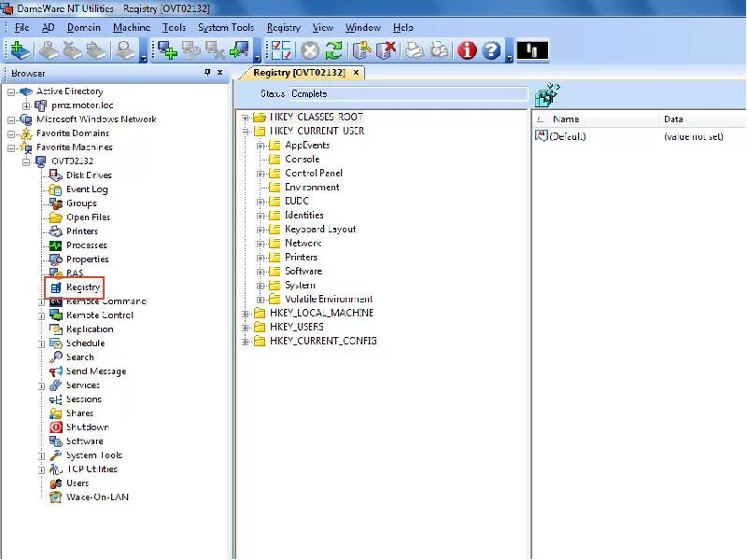Select the Volatile Environment registry key
747x560 pixels.
click(329, 299)
